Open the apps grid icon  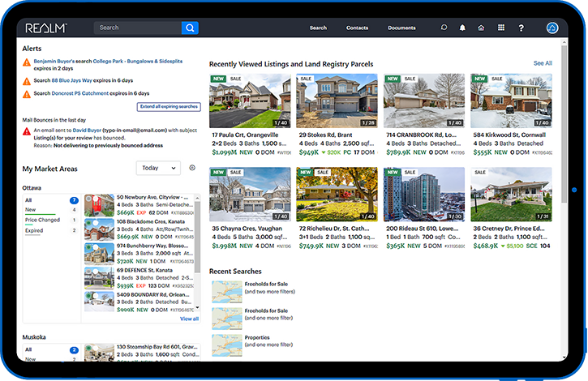[x=501, y=28]
